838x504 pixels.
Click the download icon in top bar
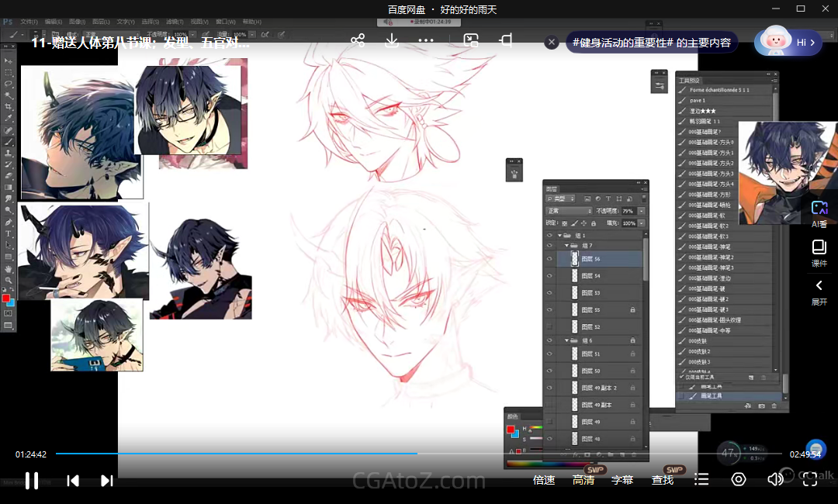point(392,41)
